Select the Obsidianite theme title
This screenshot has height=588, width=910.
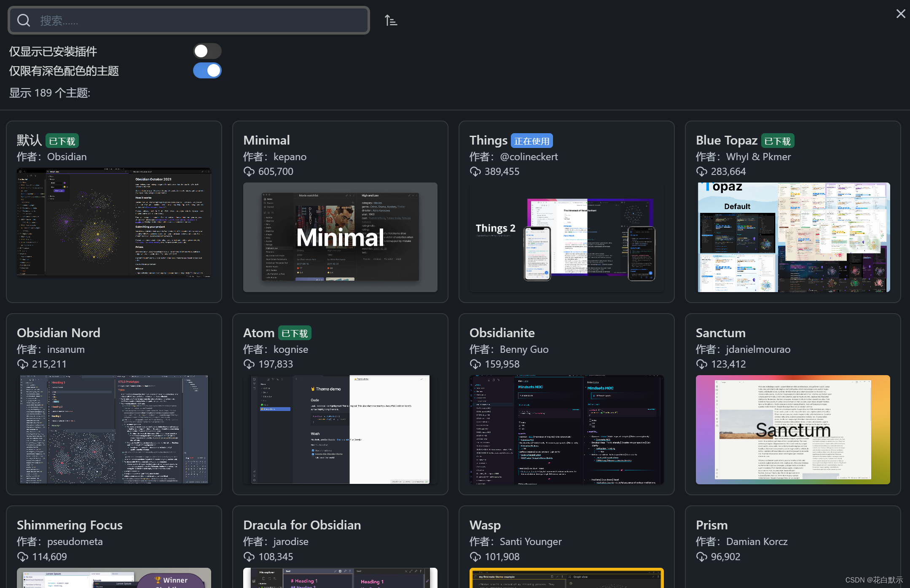pyautogui.click(x=502, y=333)
